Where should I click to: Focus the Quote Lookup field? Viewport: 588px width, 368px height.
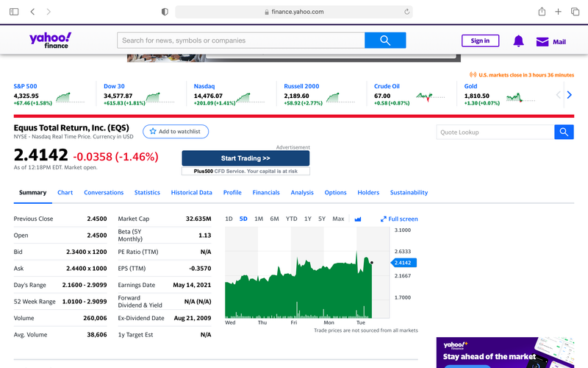coord(495,132)
